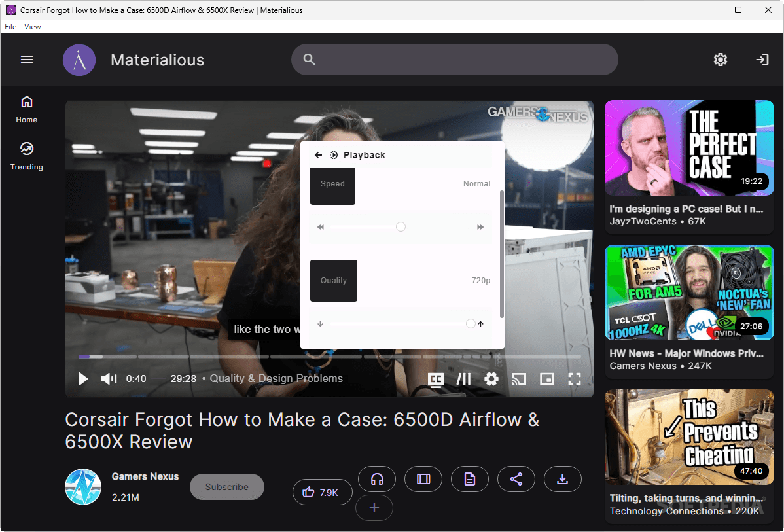Adjust the playback speed slider
The width and height of the screenshot is (784, 532).
pyautogui.click(x=401, y=227)
